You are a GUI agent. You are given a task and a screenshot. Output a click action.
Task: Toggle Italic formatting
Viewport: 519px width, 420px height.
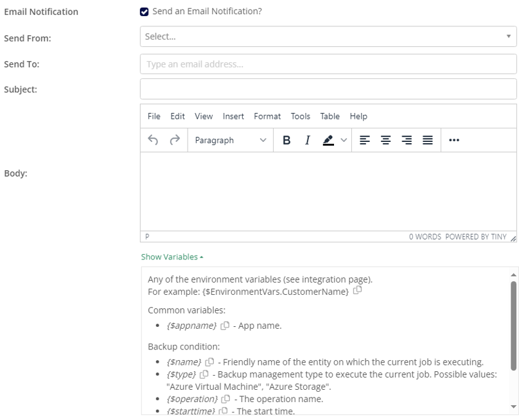pyautogui.click(x=308, y=140)
